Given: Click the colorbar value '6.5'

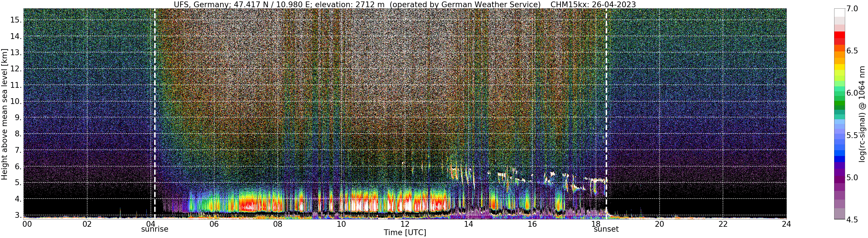Looking at the screenshot, I should (852, 51).
